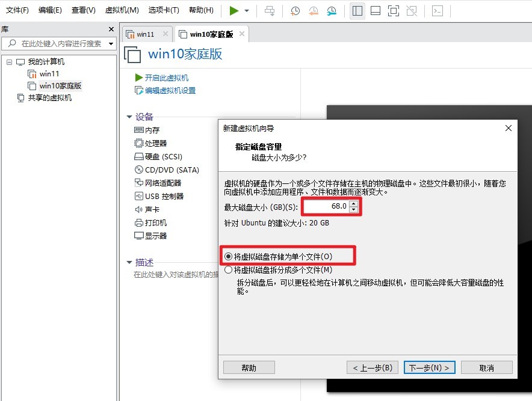Screen dimensions: 532x401
Task: Open the 帮助(H) menu
Action: tap(201, 10)
